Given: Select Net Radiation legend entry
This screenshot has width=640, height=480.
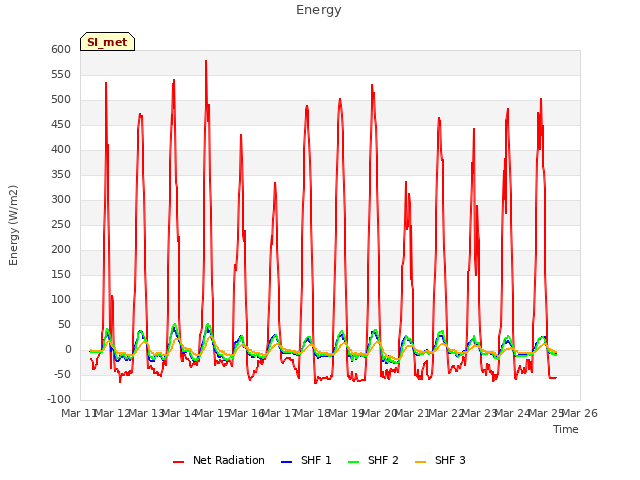Looking at the screenshot, I should [219, 460].
